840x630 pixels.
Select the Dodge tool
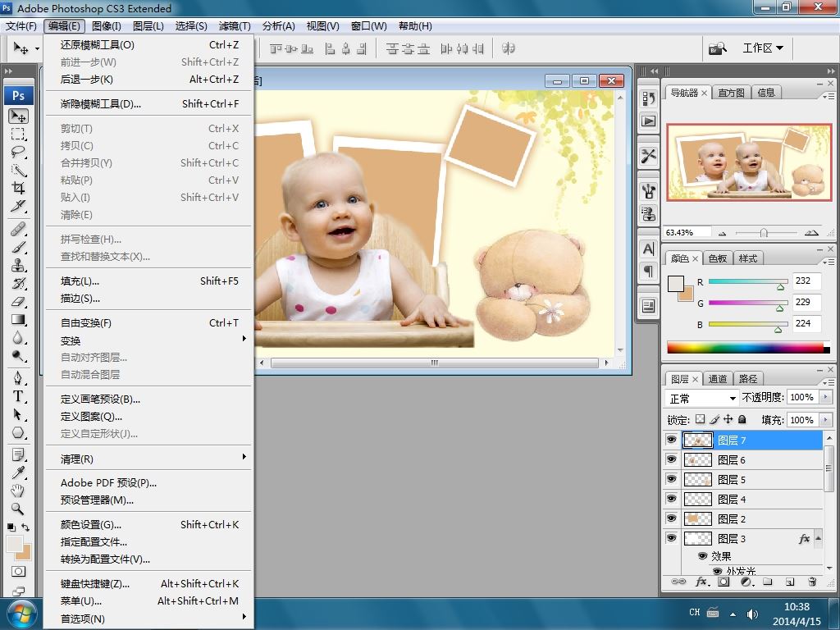(x=18, y=356)
